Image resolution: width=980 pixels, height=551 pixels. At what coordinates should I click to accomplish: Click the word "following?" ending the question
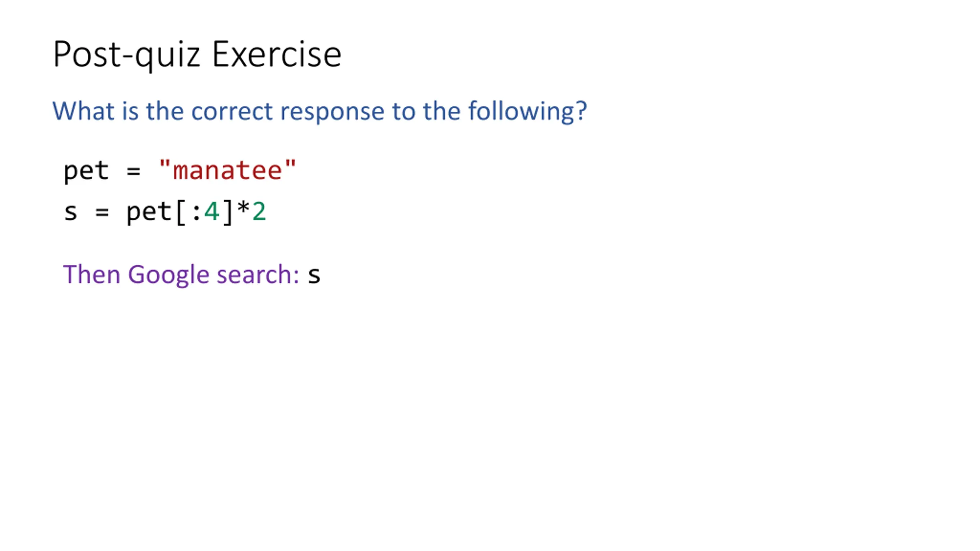[528, 112]
